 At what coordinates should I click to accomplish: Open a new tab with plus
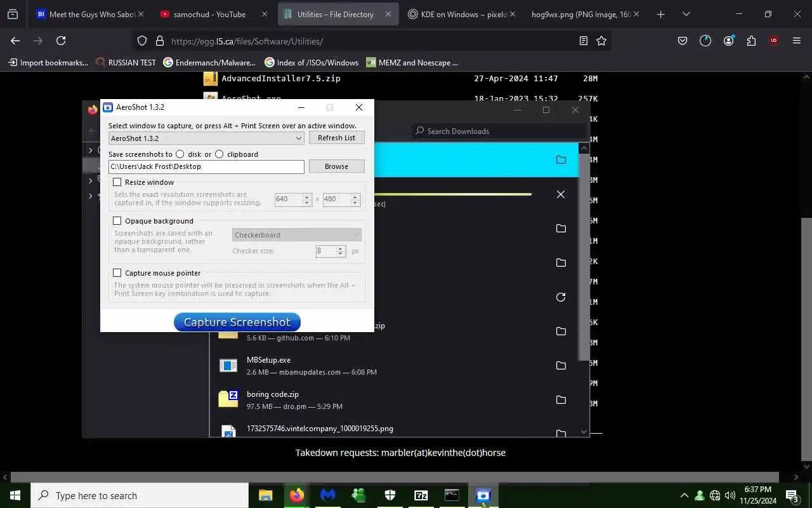(x=660, y=14)
